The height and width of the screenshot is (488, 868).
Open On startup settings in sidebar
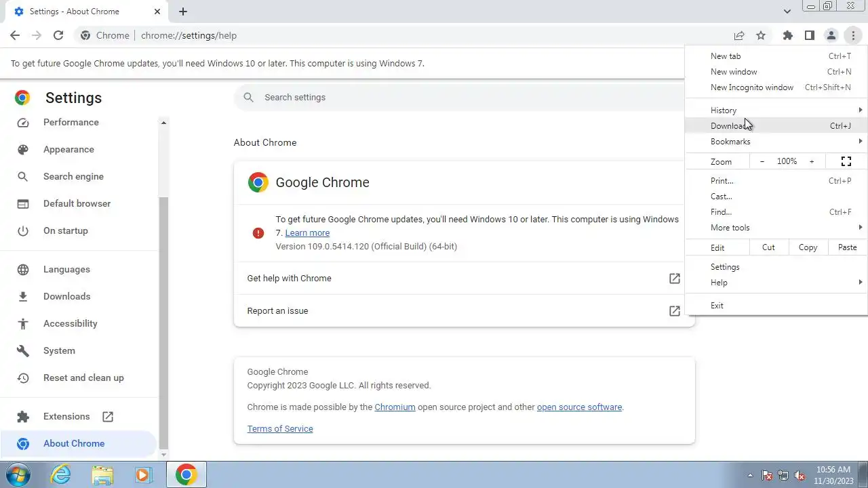[x=66, y=230]
